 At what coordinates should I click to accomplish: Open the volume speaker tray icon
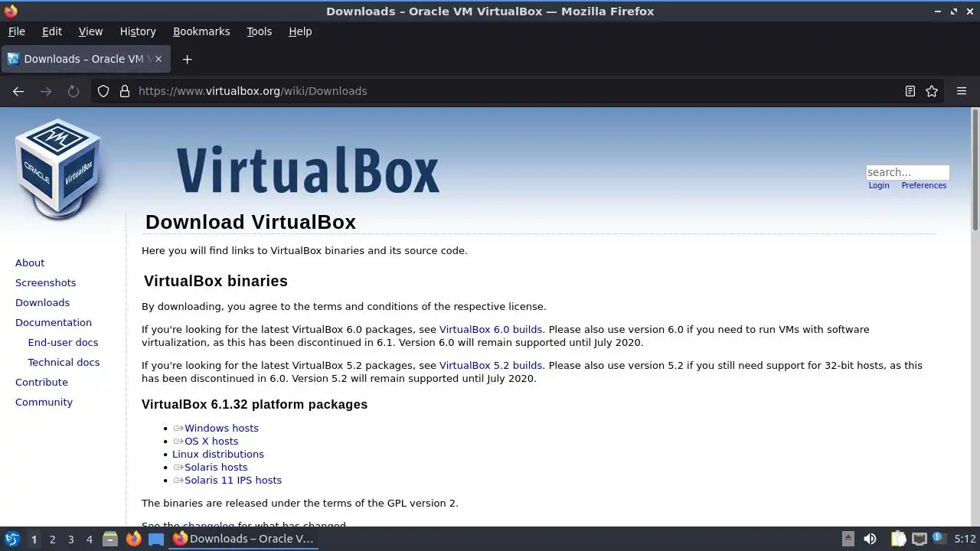pos(870,539)
